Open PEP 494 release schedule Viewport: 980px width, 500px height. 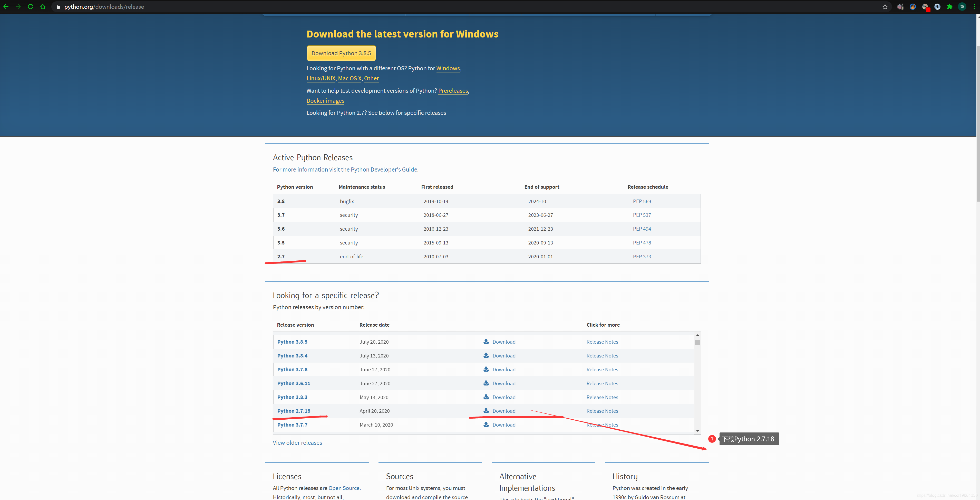(x=642, y=229)
